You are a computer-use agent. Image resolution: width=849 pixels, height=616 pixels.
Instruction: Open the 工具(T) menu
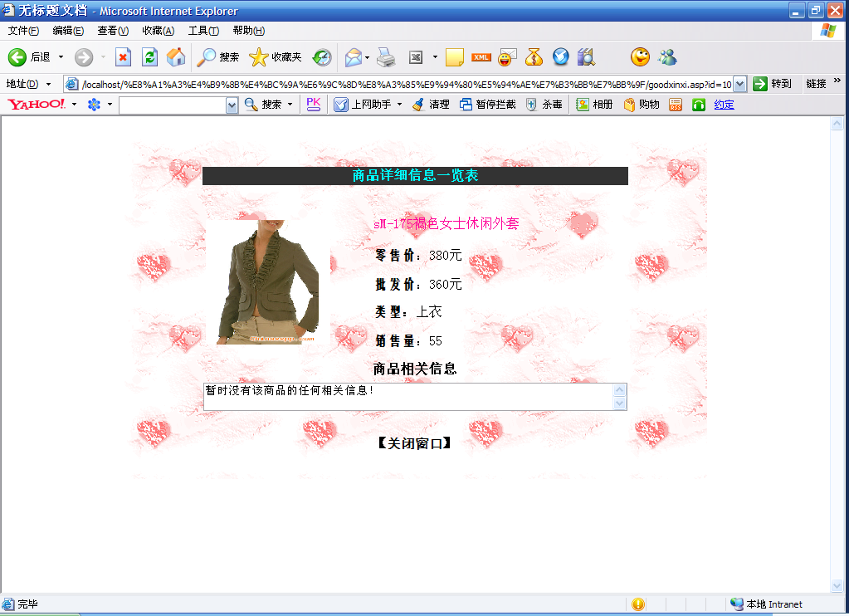(203, 31)
